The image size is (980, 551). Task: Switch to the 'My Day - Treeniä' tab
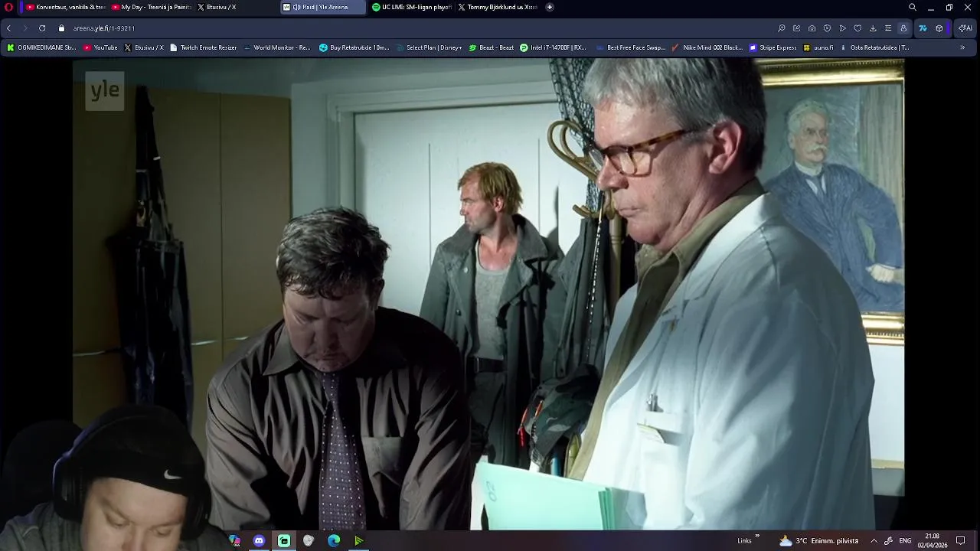[150, 7]
